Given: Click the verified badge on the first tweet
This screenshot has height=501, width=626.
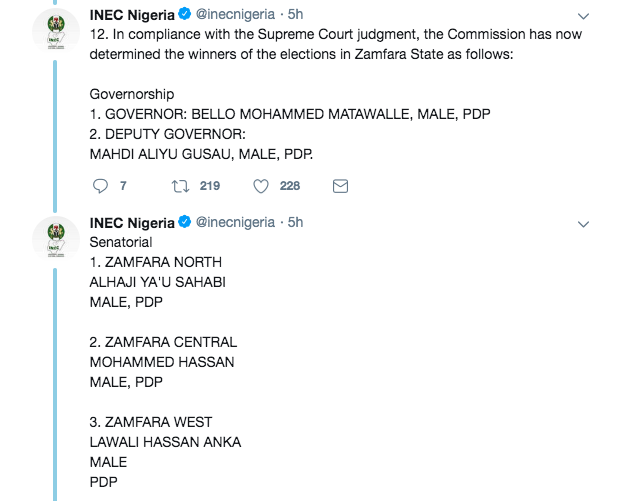Looking at the screenshot, I should (184, 14).
